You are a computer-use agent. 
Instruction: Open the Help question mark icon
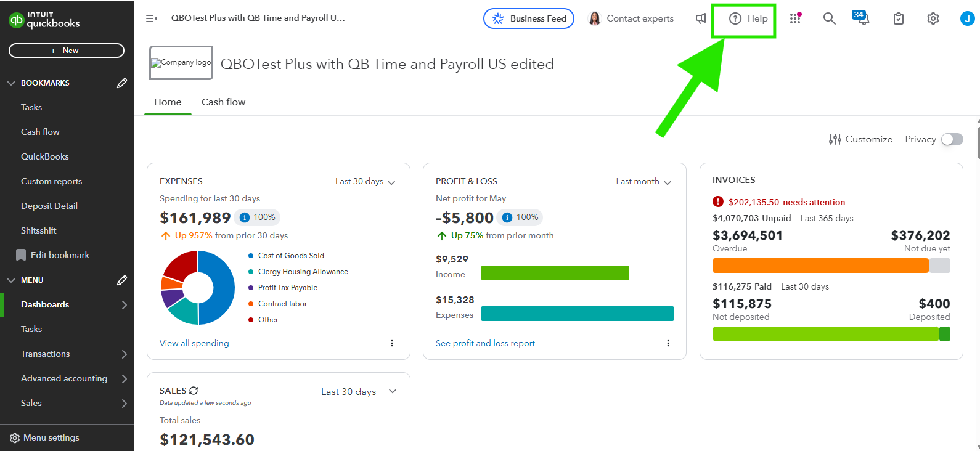[735, 18]
